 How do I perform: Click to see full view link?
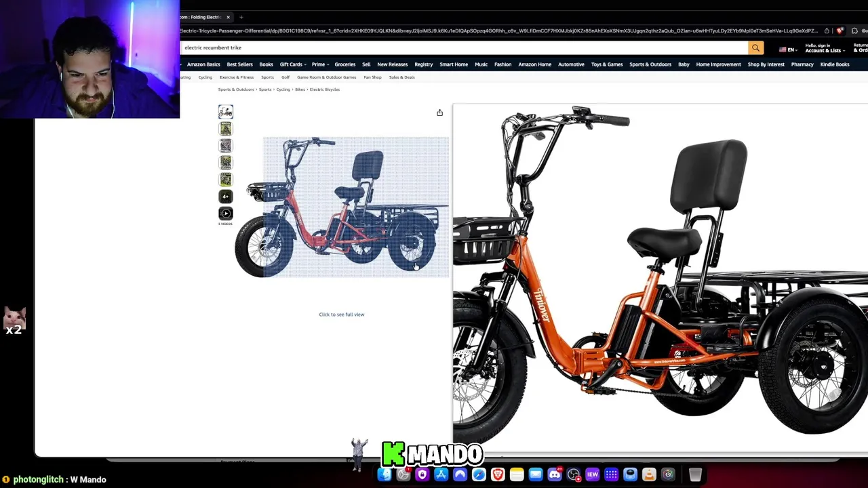(342, 314)
